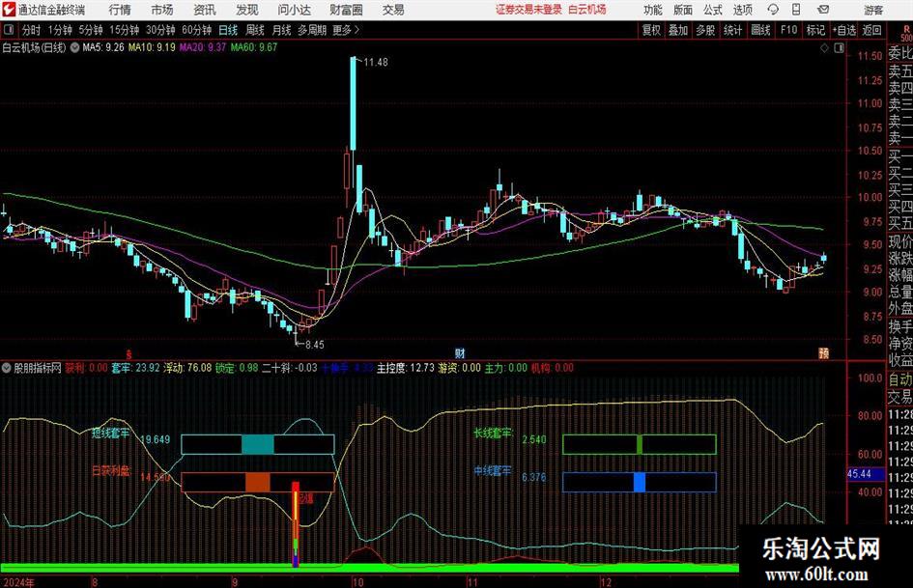Open the 选项 menu
Viewport: 913px width, 588px height.
coord(742,10)
